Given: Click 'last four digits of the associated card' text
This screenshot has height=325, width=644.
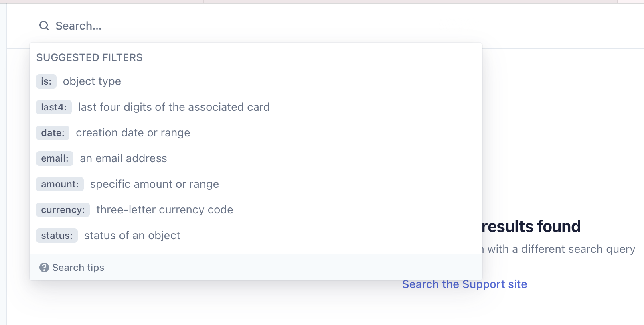Looking at the screenshot, I should [174, 107].
